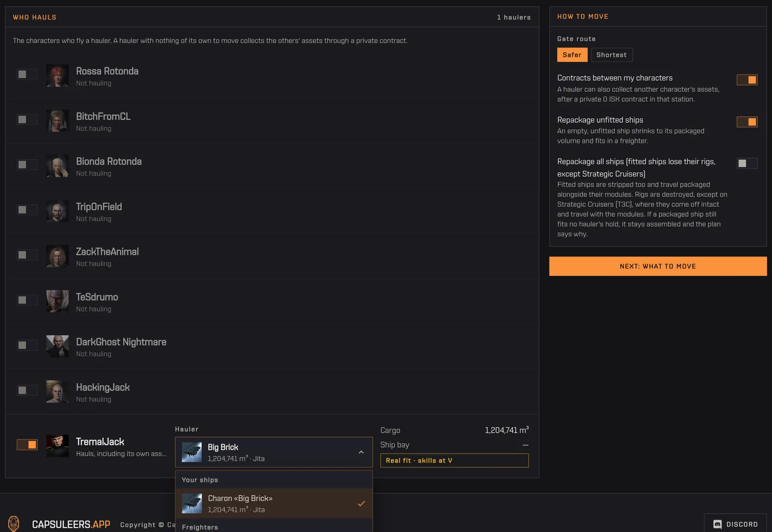Enable Repackage all ships toggle
This screenshot has height=532, width=772.
747,164
